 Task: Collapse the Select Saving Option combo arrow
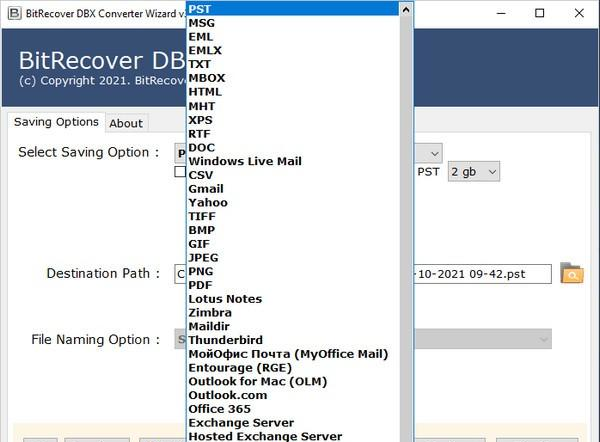point(434,153)
